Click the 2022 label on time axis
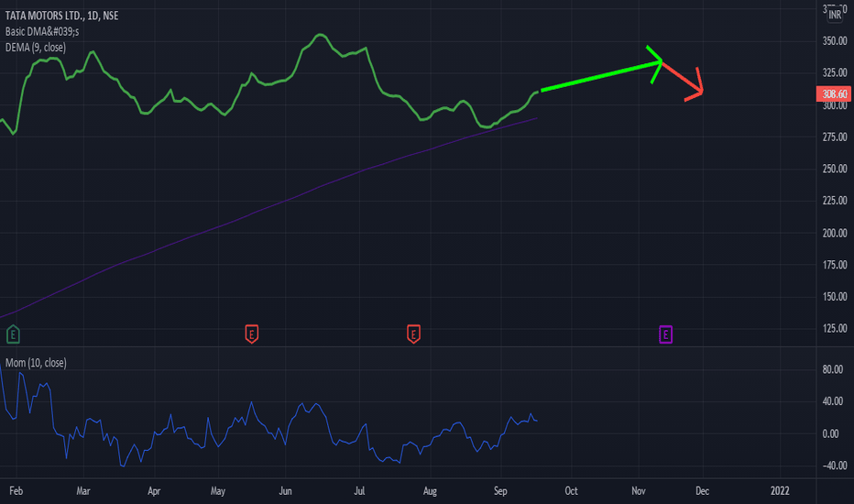Image resolution: width=854 pixels, height=504 pixels. pyautogui.click(x=780, y=491)
